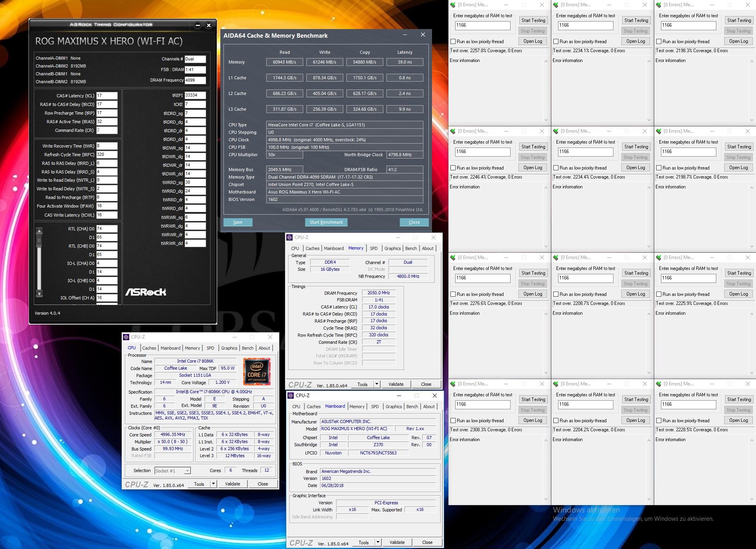Minimize the AIDA64 Cache & Memory Benchmark window
This screenshot has width=756, height=549.
point(405,35)
